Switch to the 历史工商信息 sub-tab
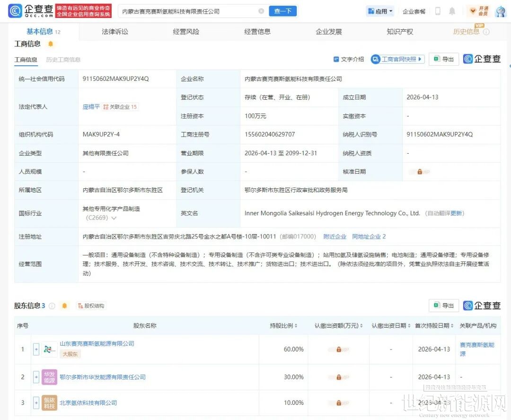 pyautogui.click(x=63, y=60)
